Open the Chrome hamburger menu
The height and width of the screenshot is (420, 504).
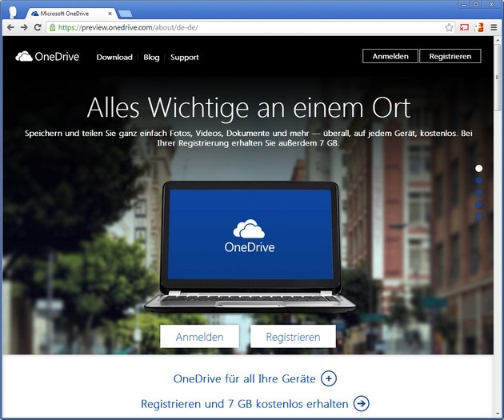point(494,27)
